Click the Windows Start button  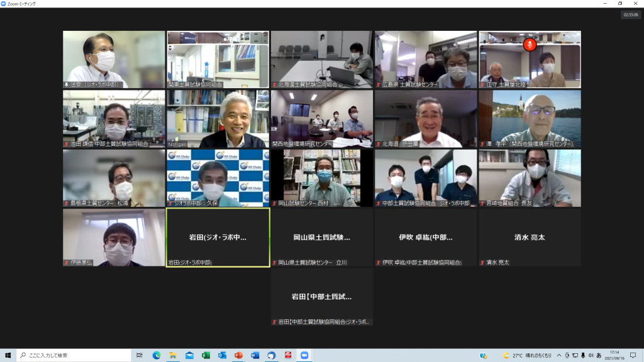pos(8,355)
